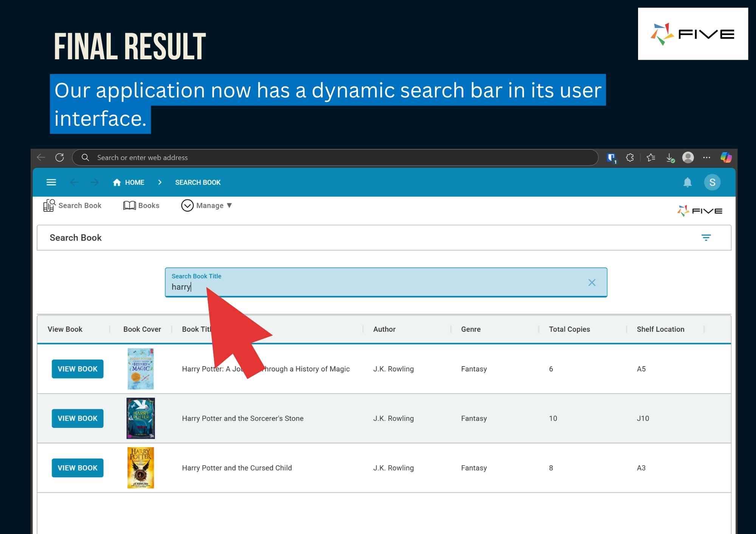This screenshot has width=756, height=534.
Task: Click the browser extensions puzzle icon
Action: tap(630, 157)
